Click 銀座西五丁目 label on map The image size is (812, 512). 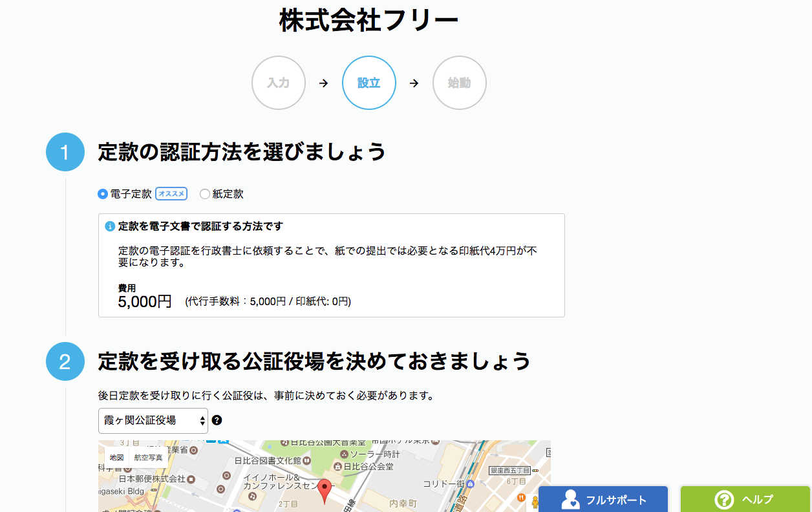tap(509, 471)
